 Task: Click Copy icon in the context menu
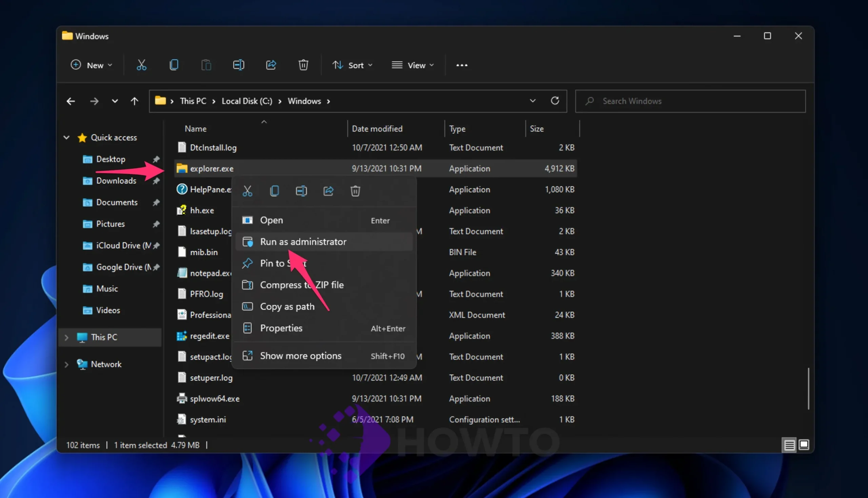point(275,191)
